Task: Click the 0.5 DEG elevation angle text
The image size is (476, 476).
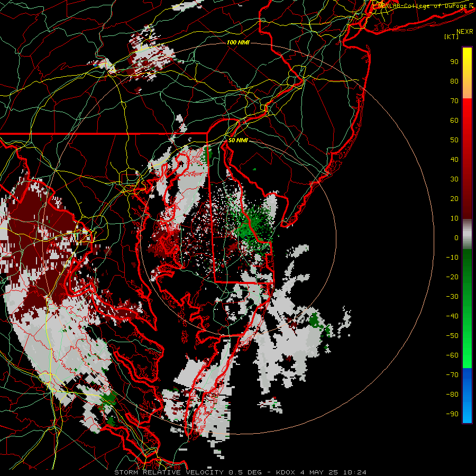Action: 246,472
